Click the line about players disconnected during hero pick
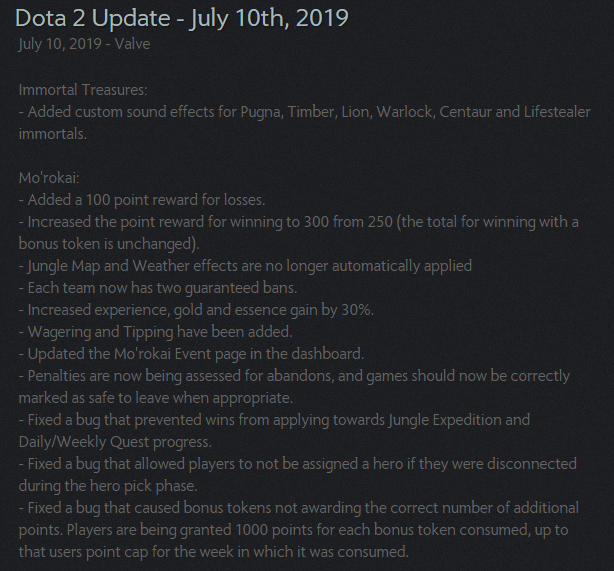 tap(298, 464)
